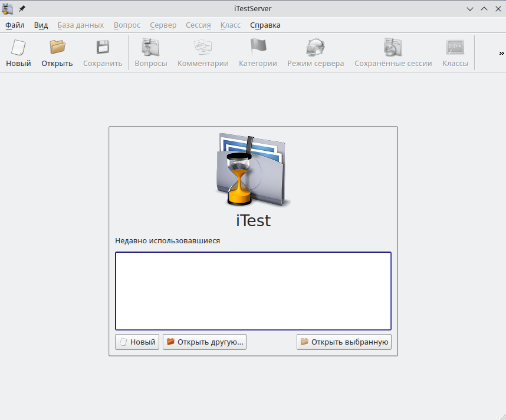
Task: Open the Вопросы toolbar icon
Action: pyautogui.click(x=151, y=48)
